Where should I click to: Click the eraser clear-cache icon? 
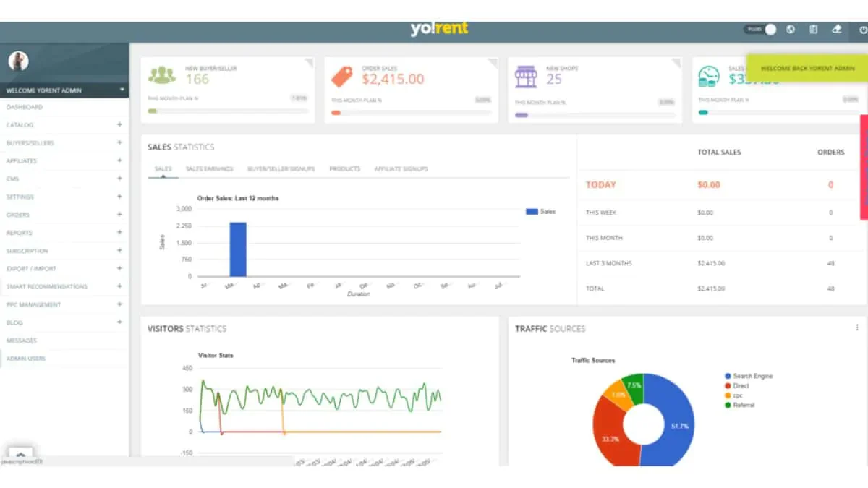tap(837, 30)
